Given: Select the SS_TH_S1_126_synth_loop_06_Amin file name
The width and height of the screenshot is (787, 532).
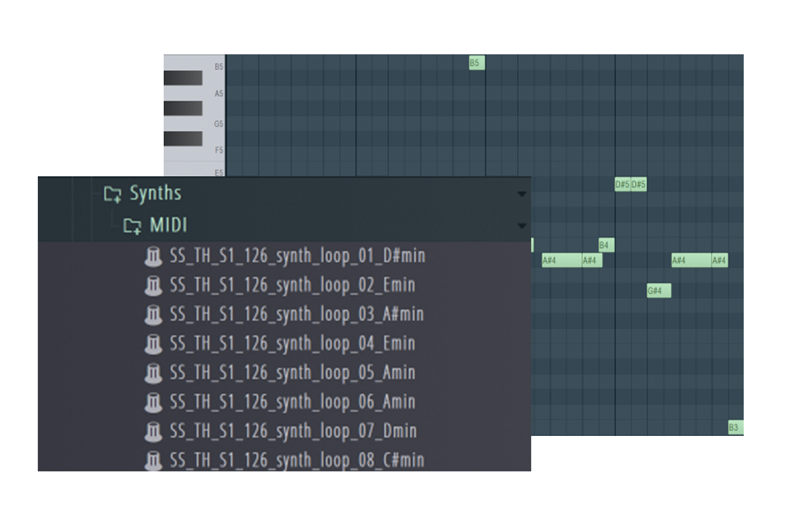Looking at the screenshot, I should (x=292, y=402).
